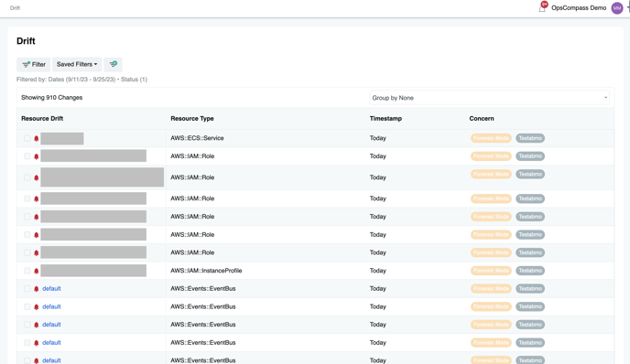630x364 pixels.
Task: Click the Concern column header
Action: point(482,118)
